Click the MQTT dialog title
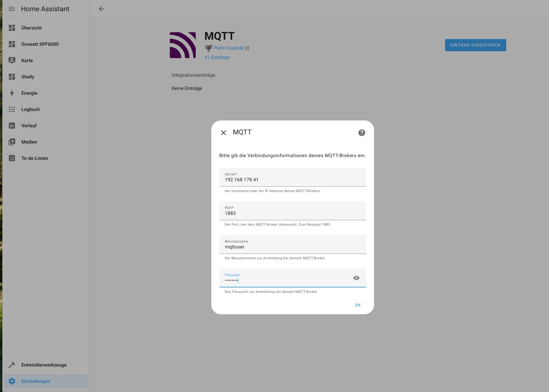Image resolution: width=549 pixels, height=392 pixels. click(x=242, y=132)
